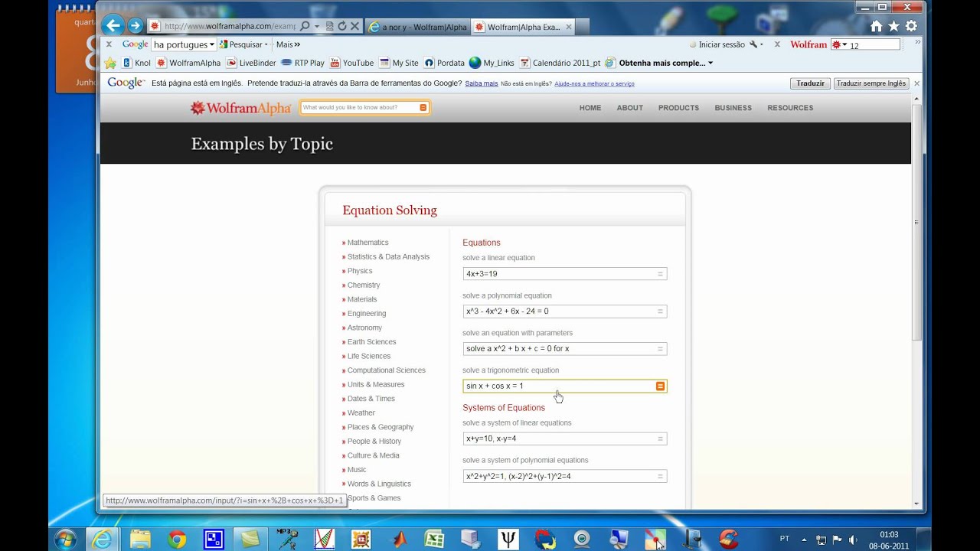The image size is (980, 551).
Task: Close the Google translate bar
Action: (916, 83)
